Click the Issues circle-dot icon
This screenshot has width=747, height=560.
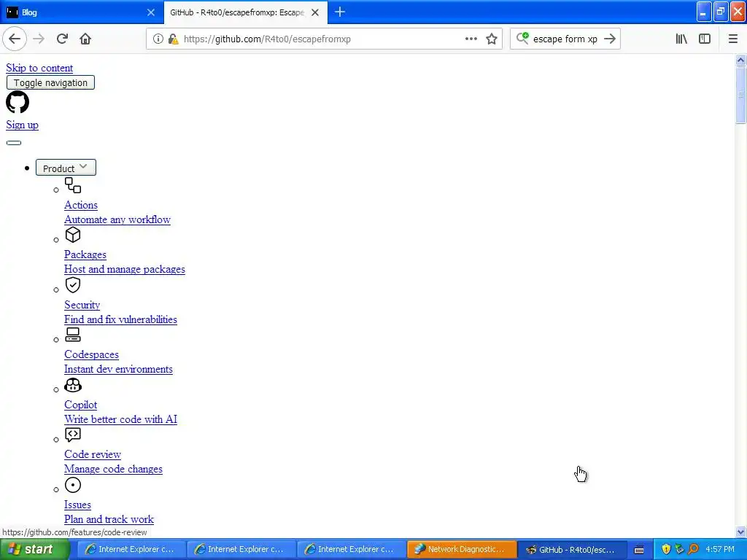[x=73, y=485]
